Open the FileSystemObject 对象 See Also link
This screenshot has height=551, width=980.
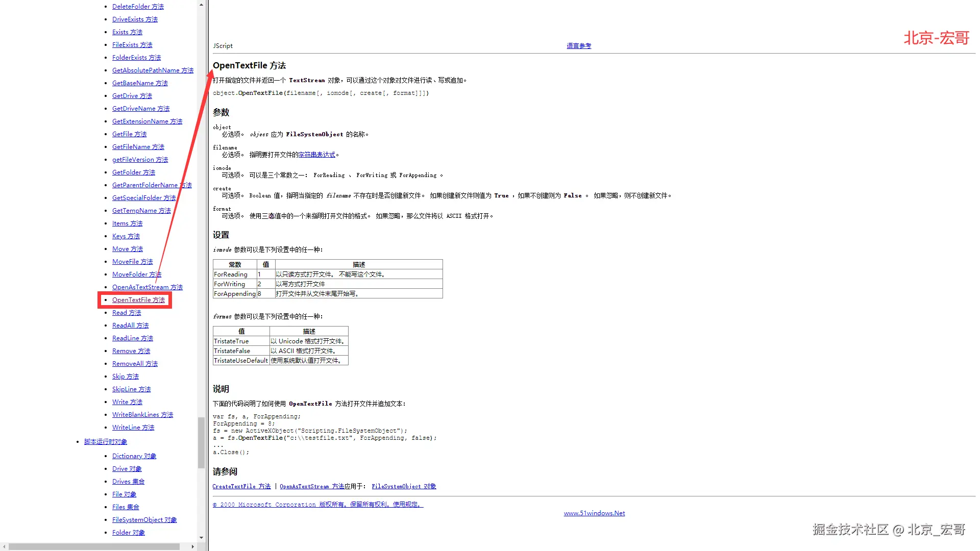[x=404, y=486]
